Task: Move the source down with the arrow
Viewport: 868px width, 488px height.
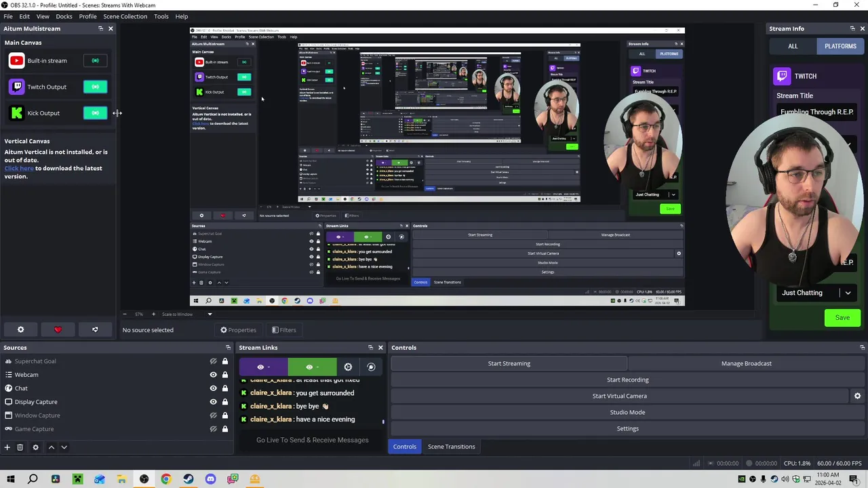Action: point(64,447)
